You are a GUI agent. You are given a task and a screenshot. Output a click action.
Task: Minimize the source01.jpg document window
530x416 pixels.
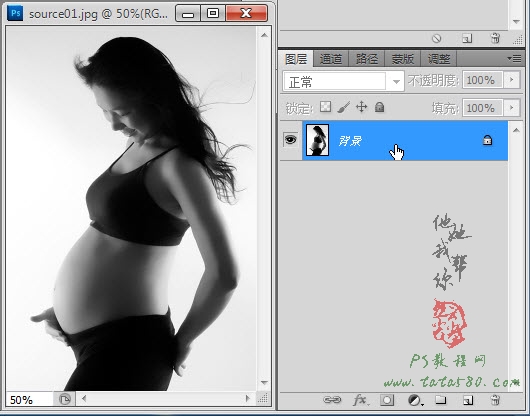click(188, 14)
